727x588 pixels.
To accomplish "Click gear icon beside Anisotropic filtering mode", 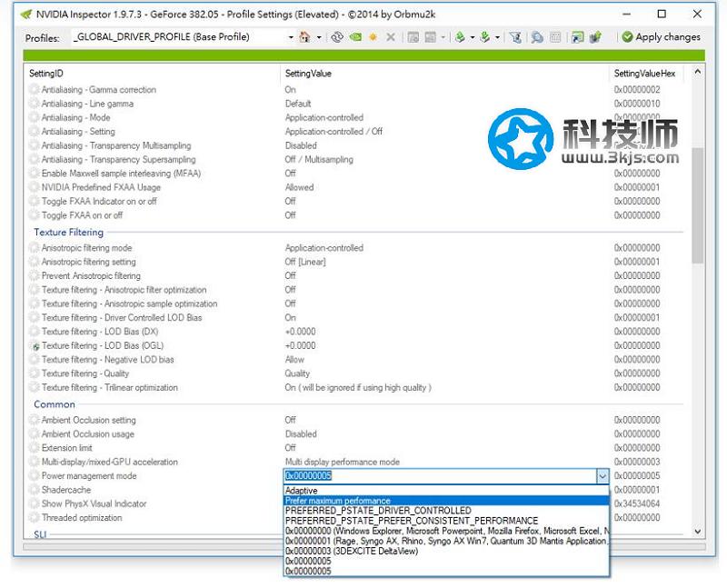I will tap(34, 248).
